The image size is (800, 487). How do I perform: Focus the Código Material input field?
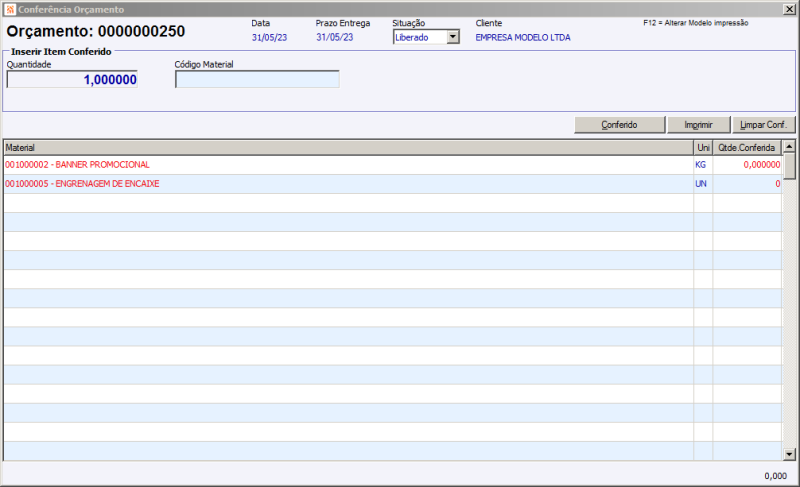point(257,80)
